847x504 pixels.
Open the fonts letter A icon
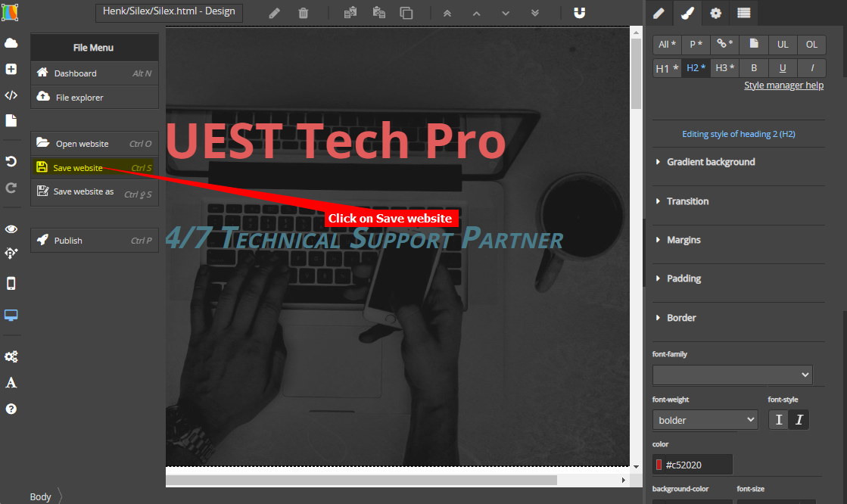coord(11,382)
